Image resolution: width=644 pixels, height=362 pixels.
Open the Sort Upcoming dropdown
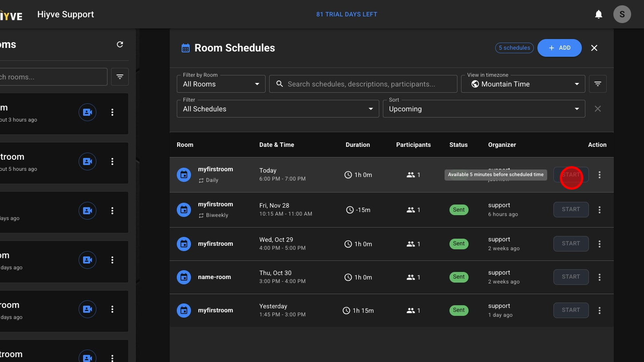(x=484, y=109)
